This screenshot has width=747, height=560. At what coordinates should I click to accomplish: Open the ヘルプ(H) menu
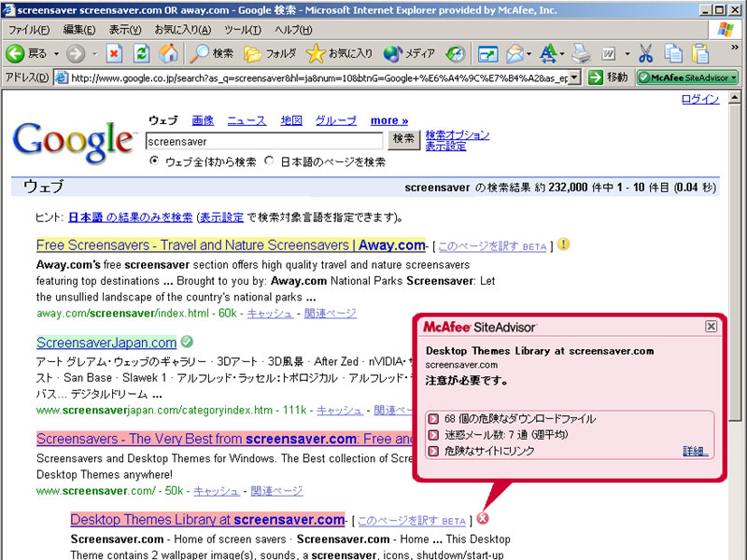click(293, 30)
